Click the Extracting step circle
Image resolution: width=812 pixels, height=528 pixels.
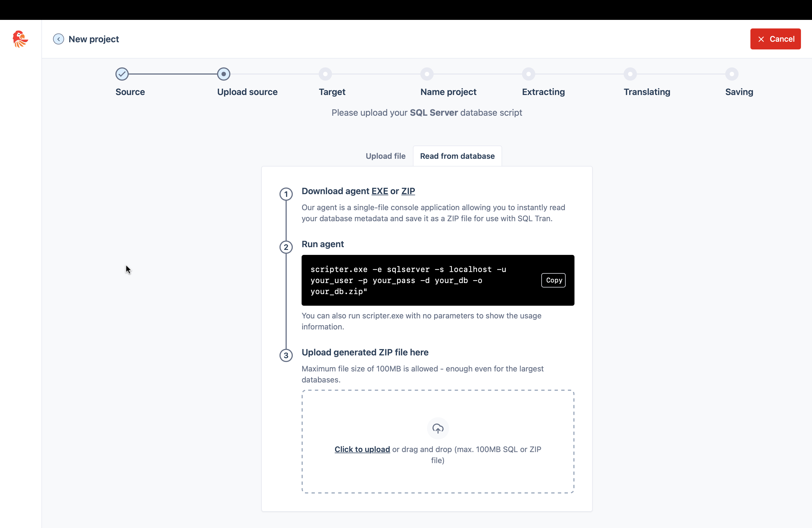(x=528, y=74)
